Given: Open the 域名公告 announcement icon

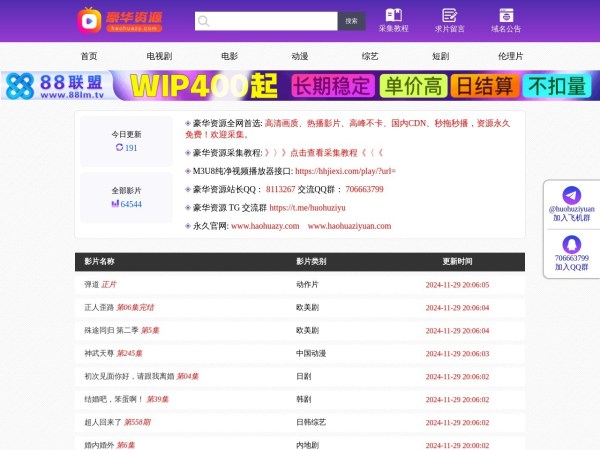Looking at the screenshot, I should [506, 15].
